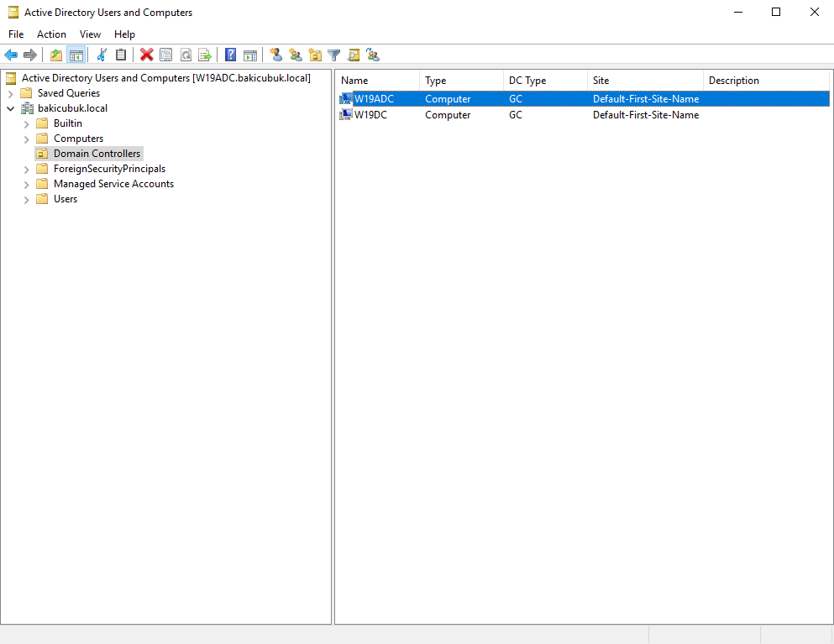Sort by the Site column header
Screen dimensions: 834x644
646,81
